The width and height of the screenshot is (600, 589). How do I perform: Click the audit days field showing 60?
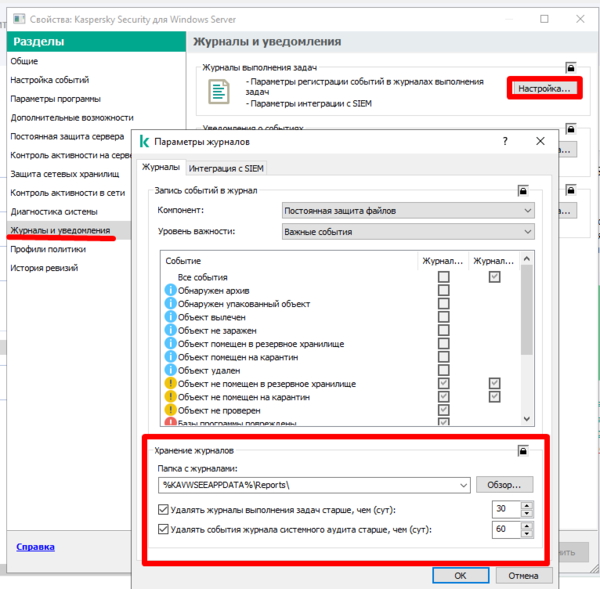506,529
